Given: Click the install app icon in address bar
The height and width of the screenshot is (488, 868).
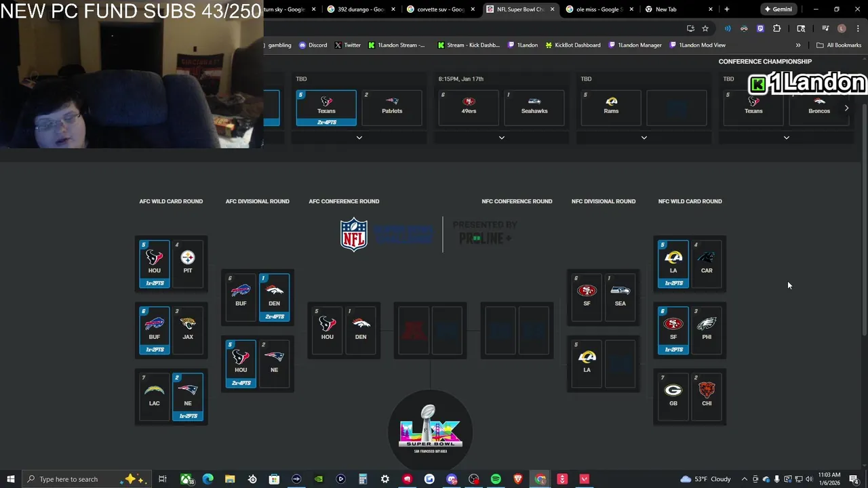Looking at the screenshot, I should click(690, 28).
